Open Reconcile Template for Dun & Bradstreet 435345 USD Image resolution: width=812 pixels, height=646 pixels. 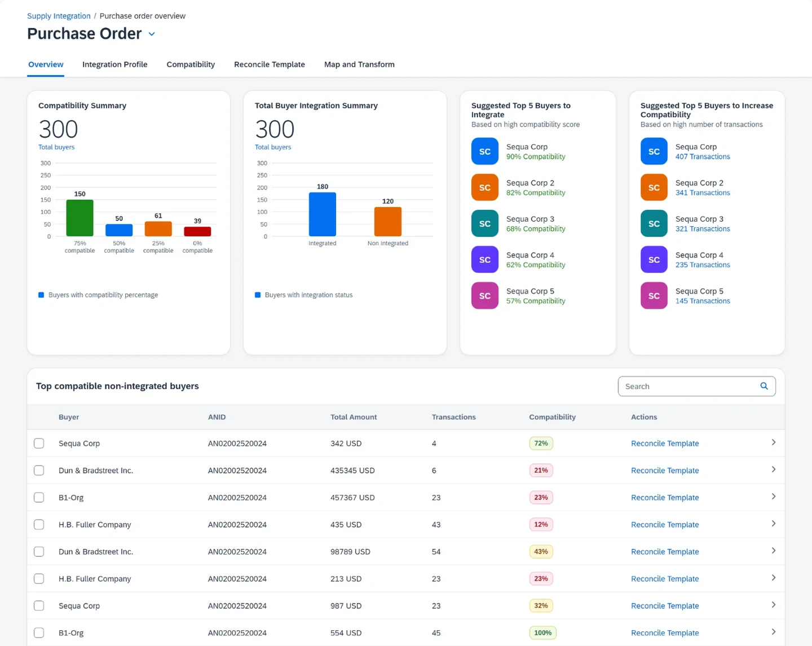[665, 471]
